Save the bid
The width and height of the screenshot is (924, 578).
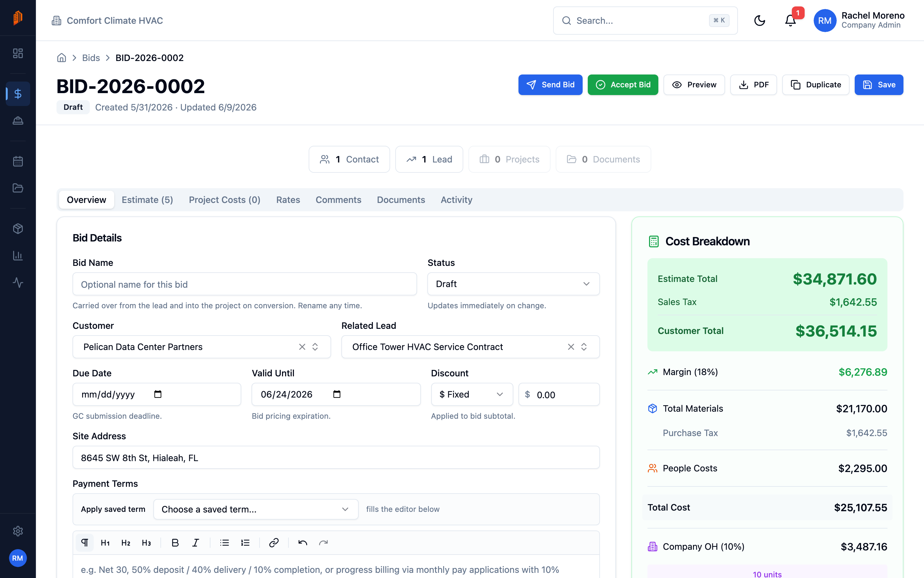point(878,84)
